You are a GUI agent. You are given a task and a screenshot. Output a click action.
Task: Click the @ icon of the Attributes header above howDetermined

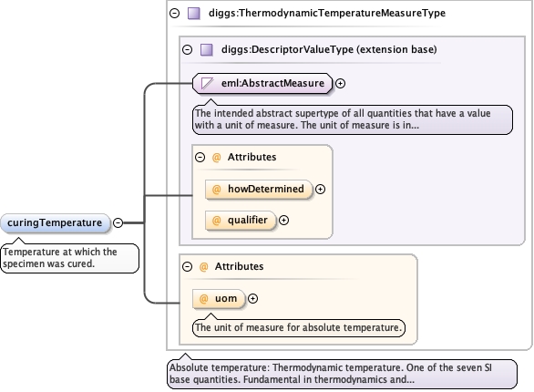pos(216,158)
